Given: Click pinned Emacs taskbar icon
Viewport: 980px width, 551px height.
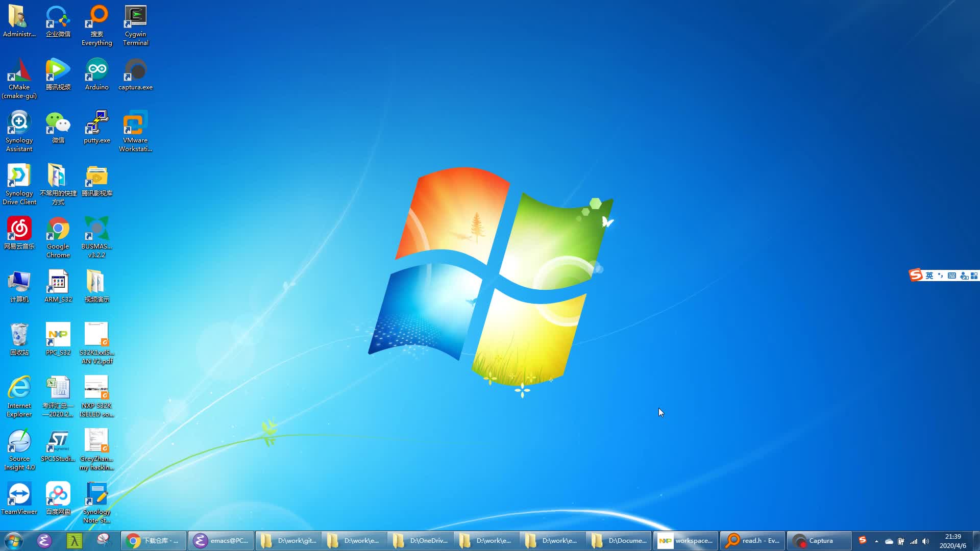Looking at the screenshot, I should point(44,541).
